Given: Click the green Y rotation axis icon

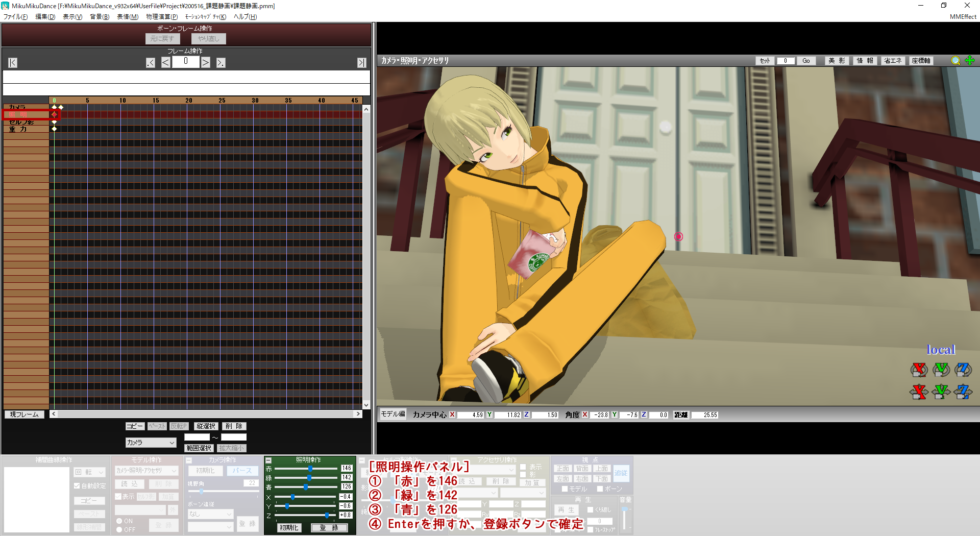Looking at the screenshot, I should pos(941,370).
